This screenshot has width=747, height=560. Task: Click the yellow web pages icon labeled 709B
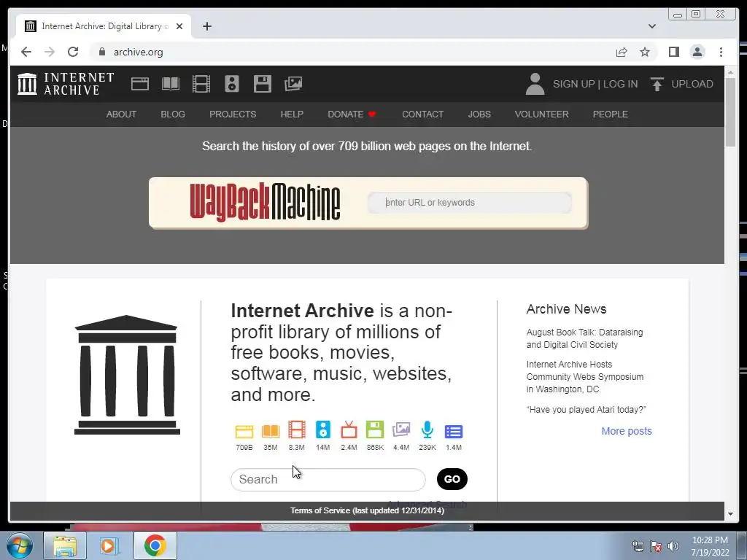tap(244, 431)
